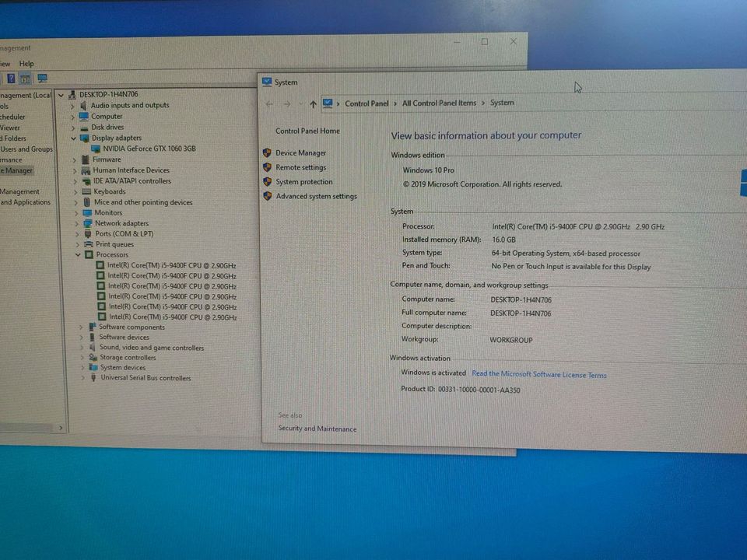Screen dimensions: 747x560
Task: Open Remote settings link
Action: (x=300, y=168)
